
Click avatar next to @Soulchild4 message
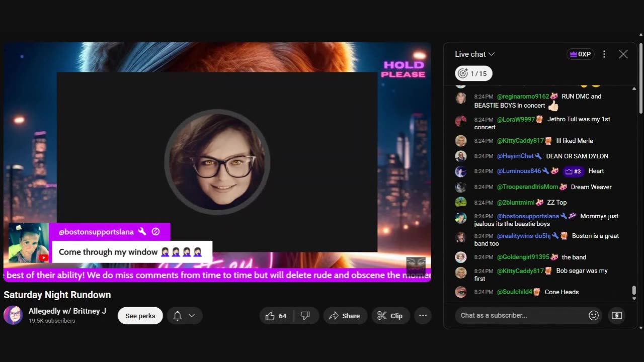(x=460, y=292)
